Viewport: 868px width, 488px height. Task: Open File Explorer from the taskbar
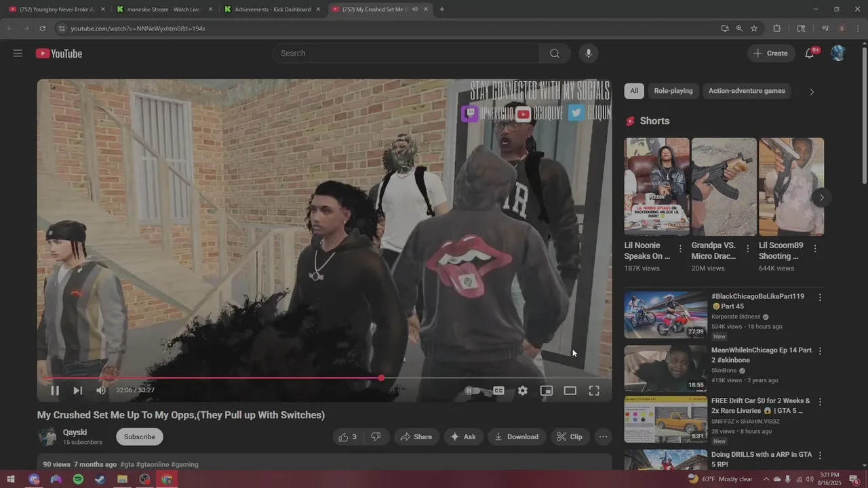(122, 479)
